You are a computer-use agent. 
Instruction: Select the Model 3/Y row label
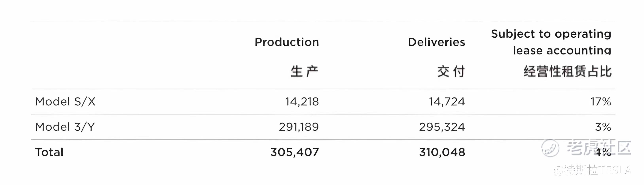click(65, 127)
